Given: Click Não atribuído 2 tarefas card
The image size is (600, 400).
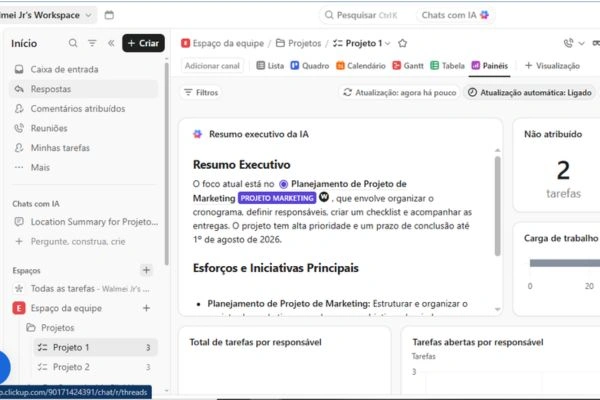Looking at the screenshot, I should tap(557, 165).
